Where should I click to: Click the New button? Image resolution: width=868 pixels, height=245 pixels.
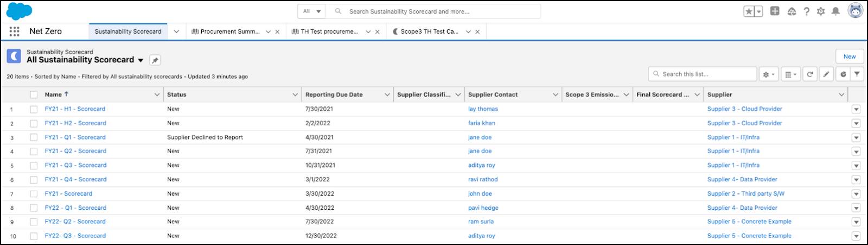[x=849, y=56]
